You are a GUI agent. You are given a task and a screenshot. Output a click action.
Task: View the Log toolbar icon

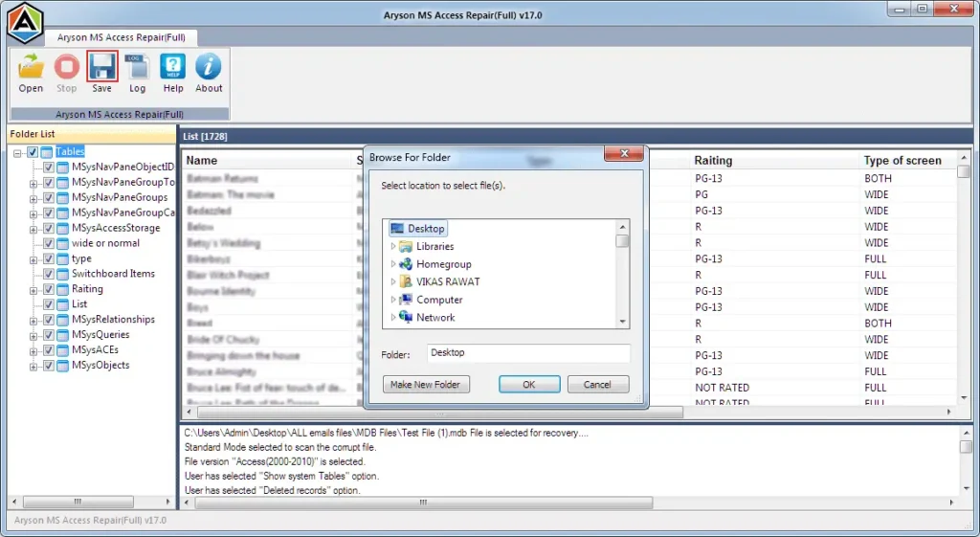click(x=137, y=67)
